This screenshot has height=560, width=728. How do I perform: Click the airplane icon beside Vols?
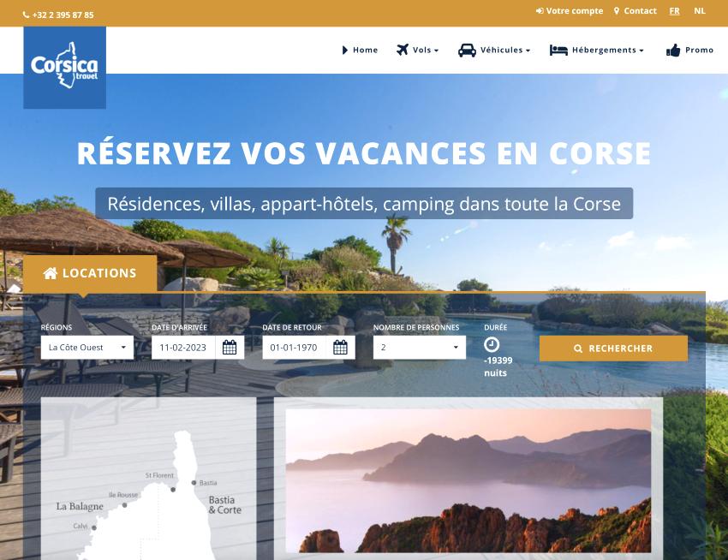pos(403,50)
